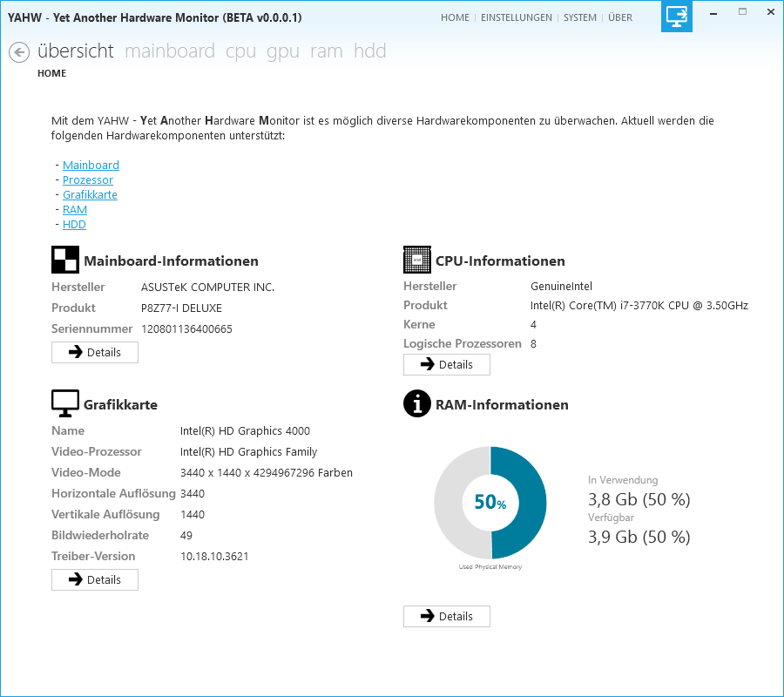This screenshot has height=697, width=784.
Task: Switch to the ram tab
Action: [x=326, y=52]
